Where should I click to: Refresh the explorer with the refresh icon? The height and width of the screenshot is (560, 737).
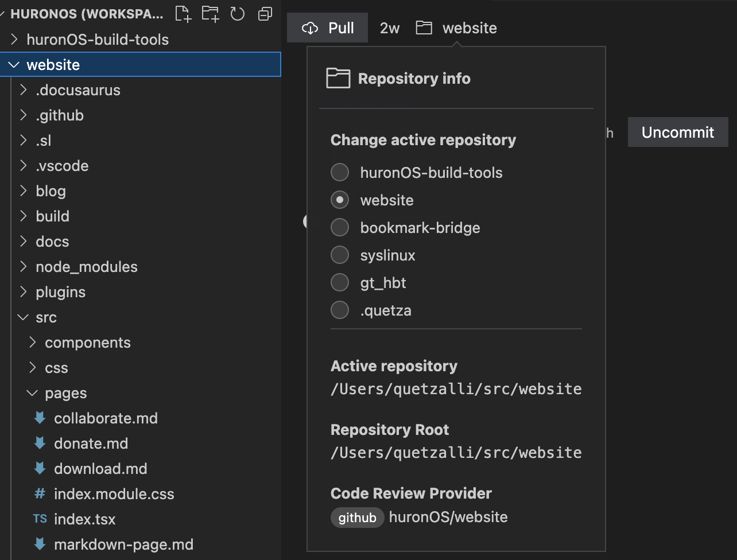pyautogui.click(x=237, y=14)
